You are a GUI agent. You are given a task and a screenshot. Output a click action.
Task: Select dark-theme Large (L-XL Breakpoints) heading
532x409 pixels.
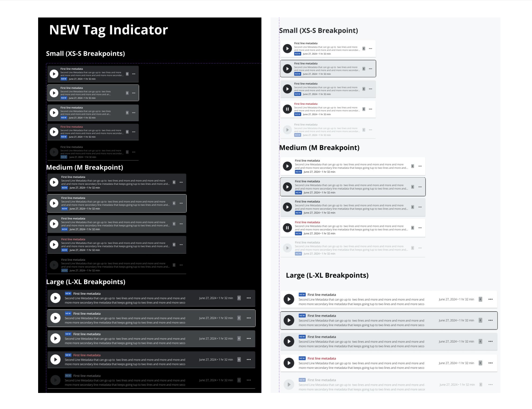(86, 282)
